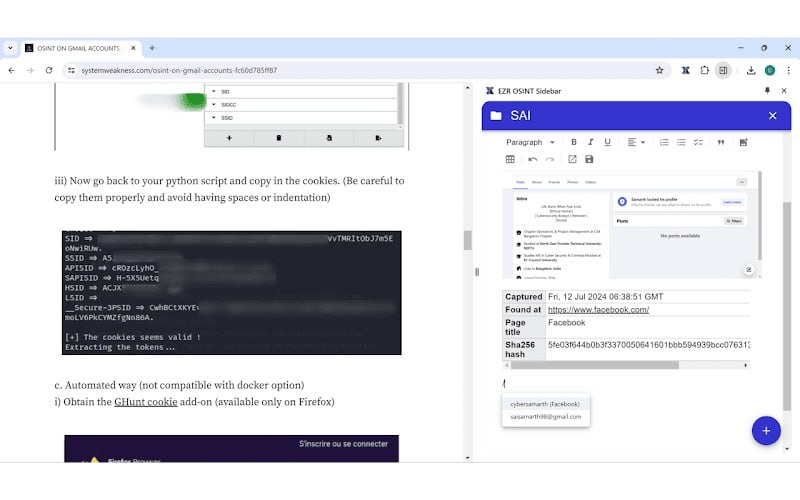Toggle italic formatting in sidebar editor
The image size is (800, 500).
[x=590, y=142]
